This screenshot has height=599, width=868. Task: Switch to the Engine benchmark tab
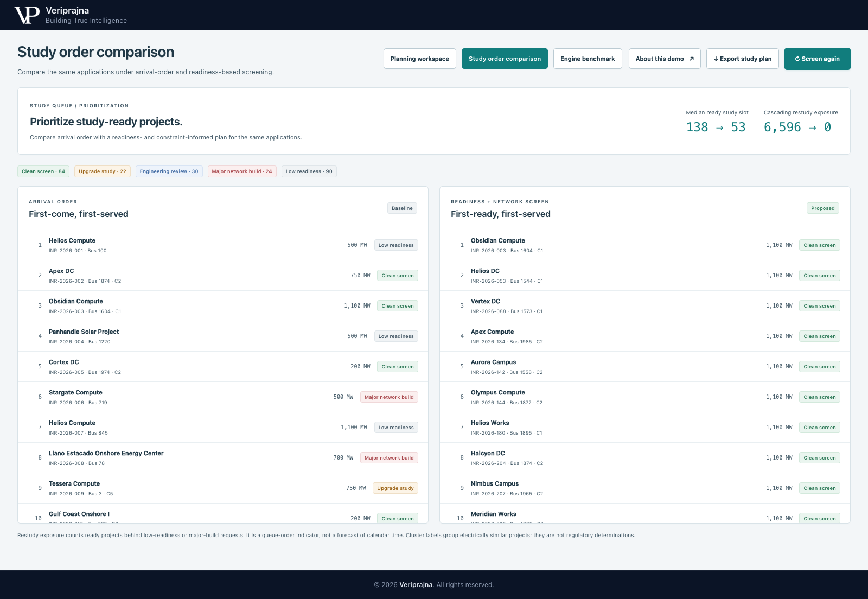pyautogui.click(x=588, y=59)
